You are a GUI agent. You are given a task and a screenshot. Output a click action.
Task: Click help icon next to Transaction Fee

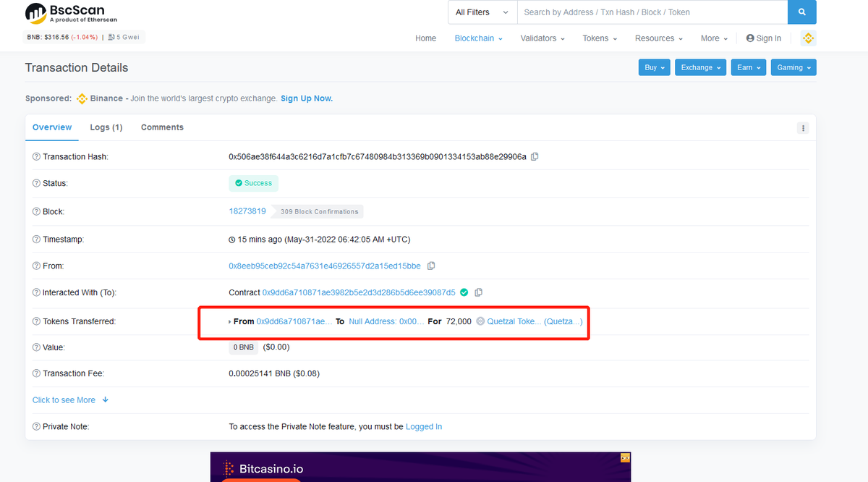(x=36, y=373)
